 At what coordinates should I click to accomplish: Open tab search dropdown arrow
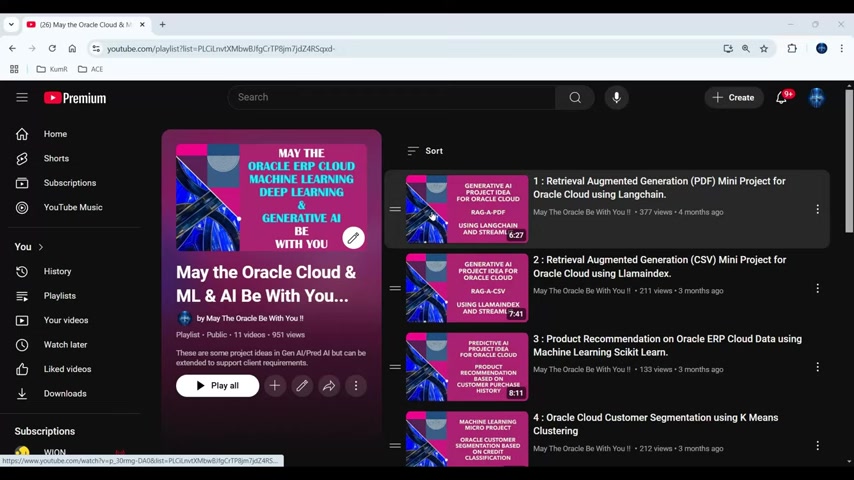[x=11, y=25]
